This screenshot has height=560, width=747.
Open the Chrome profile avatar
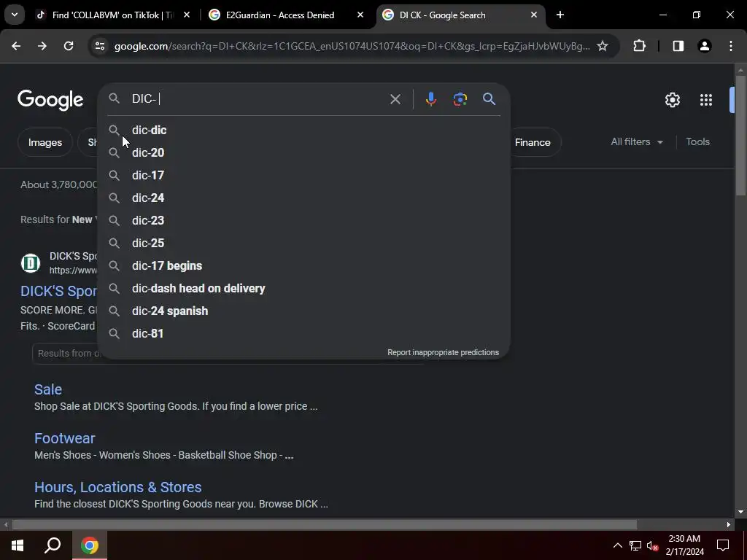click(x=704, y=46)
